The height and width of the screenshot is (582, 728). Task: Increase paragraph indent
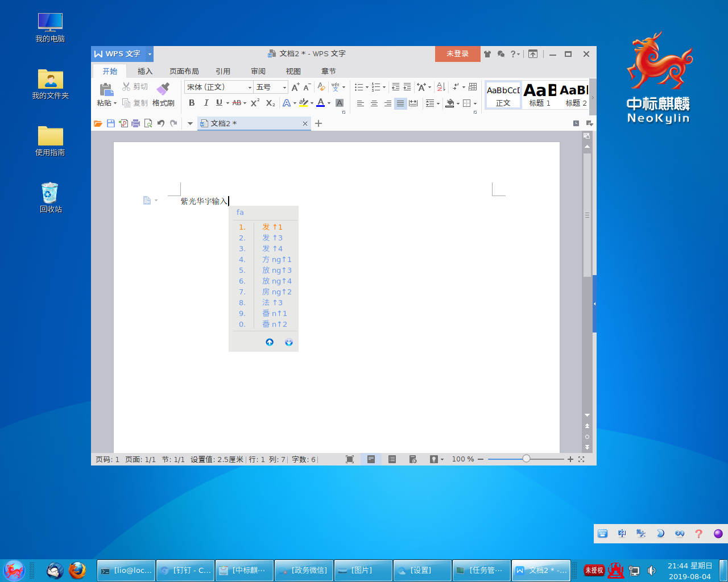tap(407, 87)
